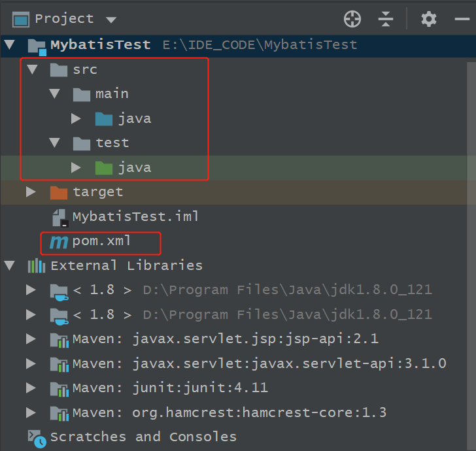Select the pom.xml file name
The height and width of the screenshot is (451, 476).
pos(101,241)
